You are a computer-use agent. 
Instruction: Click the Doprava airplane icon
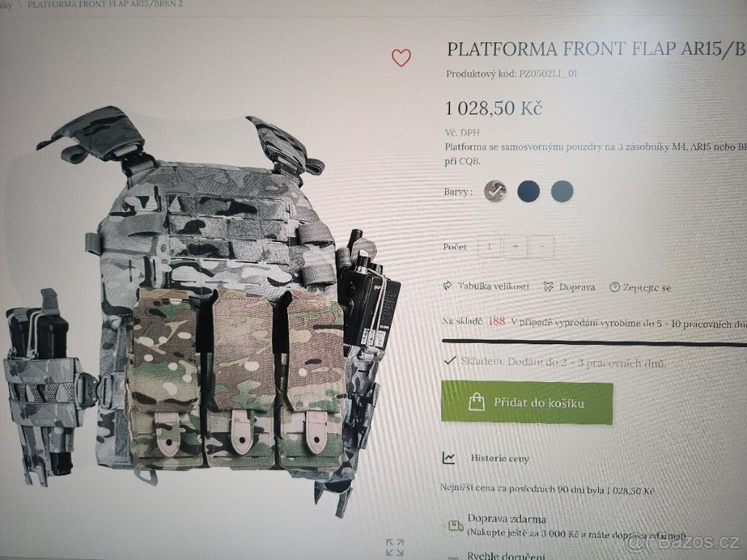pyautogui.click(x=549, y=287)
